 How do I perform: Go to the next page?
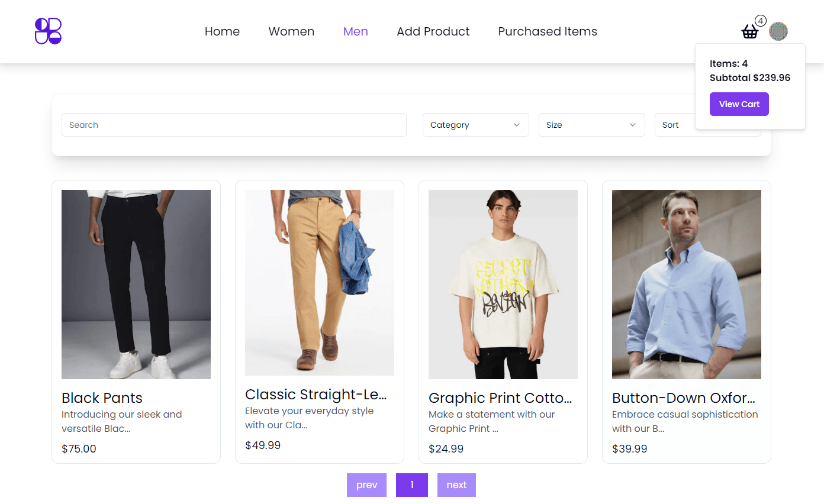(456, 485)
